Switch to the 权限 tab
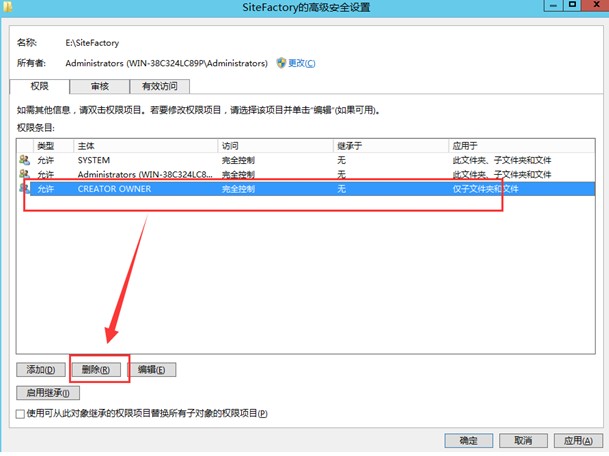This screenshot has height=456, width=609. click(40, 87)
